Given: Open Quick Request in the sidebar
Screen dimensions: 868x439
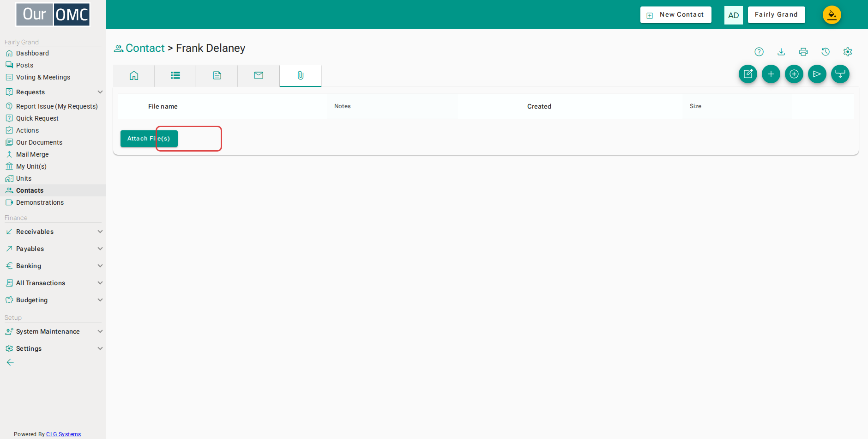Looking at the screenshot, I should coord(37,118).
